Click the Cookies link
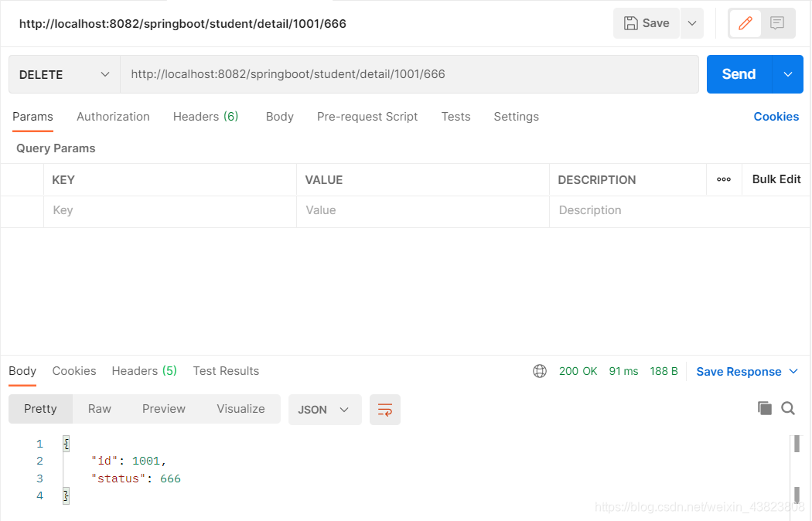The image size is (812, 521). (776, 117)
